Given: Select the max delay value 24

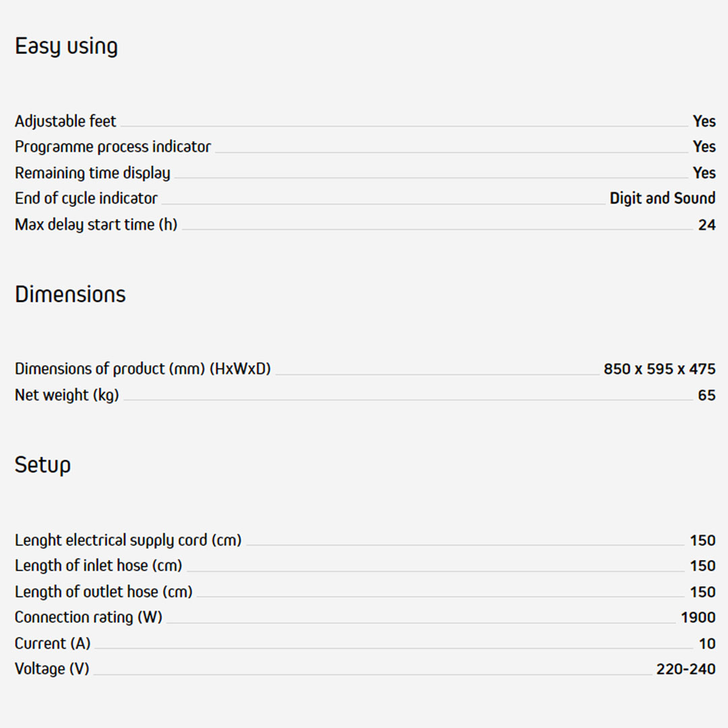Looking at the screenshot, I should click(706, 225).
